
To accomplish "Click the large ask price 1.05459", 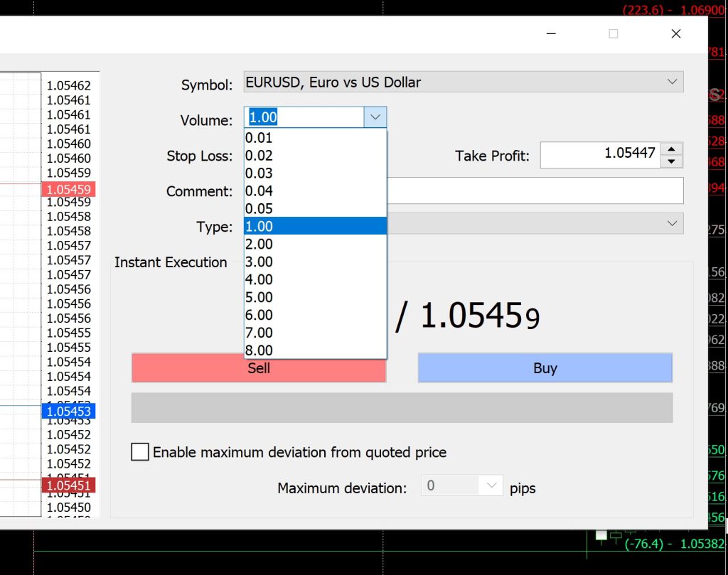I will (x=480, y=316).
